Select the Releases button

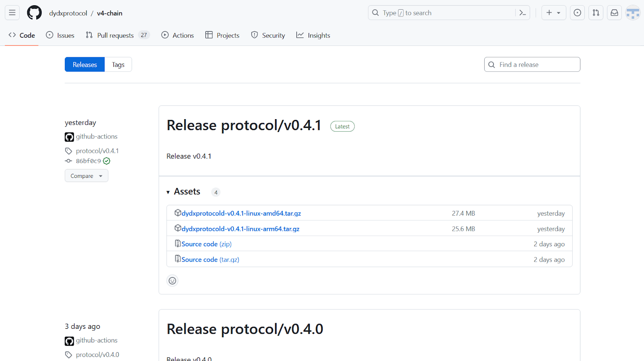85,64
